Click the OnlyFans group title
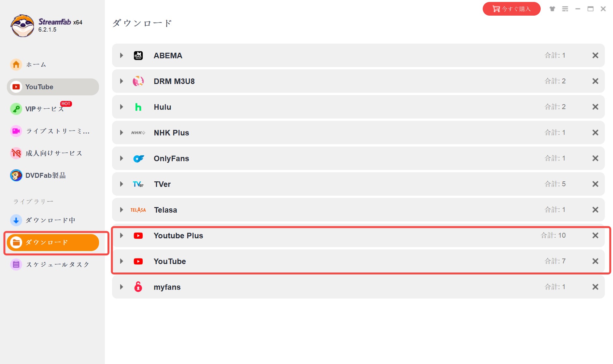 point(171,159)
